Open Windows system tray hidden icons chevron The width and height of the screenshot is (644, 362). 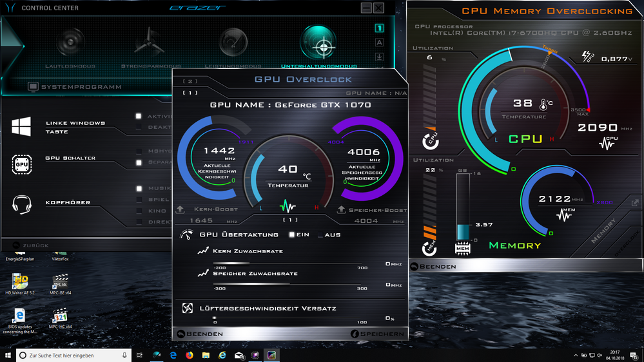[x=576, y=355]
